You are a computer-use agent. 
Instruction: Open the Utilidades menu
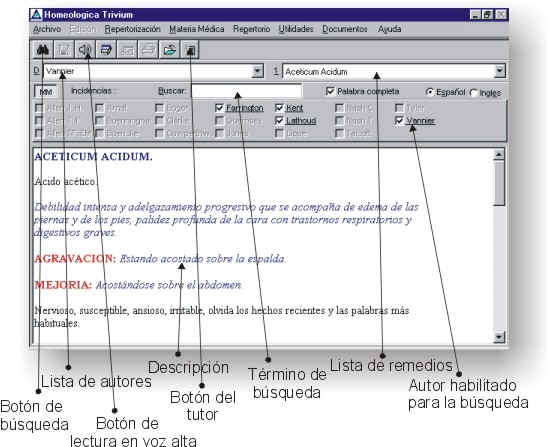(x=296, y=29)
